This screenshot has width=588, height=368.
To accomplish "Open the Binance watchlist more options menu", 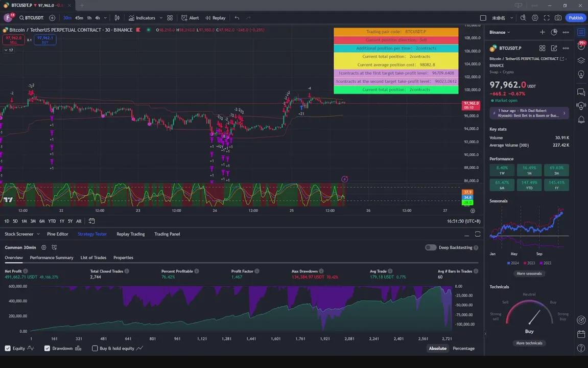I will click(x=566, y=32).
